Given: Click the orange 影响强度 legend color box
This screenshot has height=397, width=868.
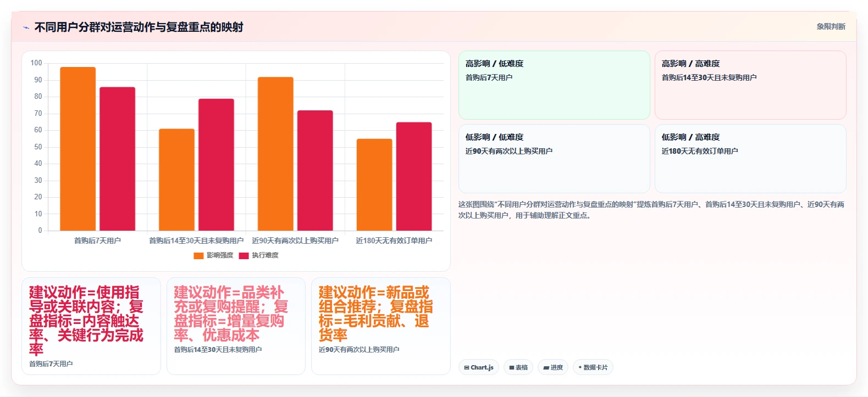Looking at the screenshot, I should coord(198,255).
